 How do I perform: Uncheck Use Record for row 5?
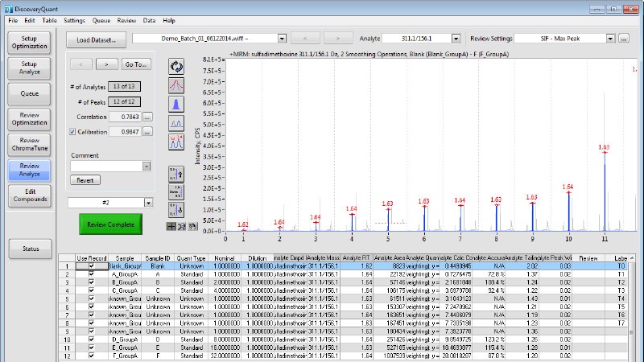(91, 298)
